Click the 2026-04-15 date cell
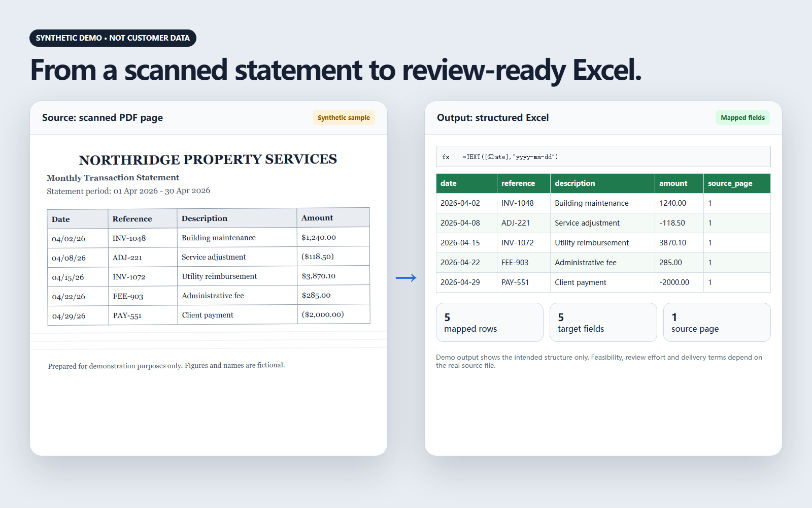Viewport: 812px width, 508px height. (466, 243)
